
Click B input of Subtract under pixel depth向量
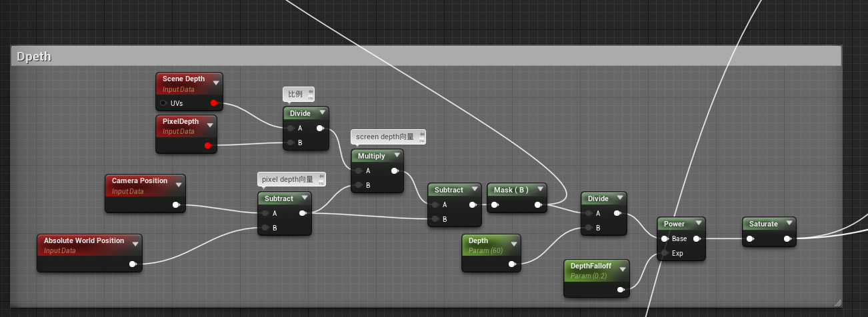tap(265, 228)
